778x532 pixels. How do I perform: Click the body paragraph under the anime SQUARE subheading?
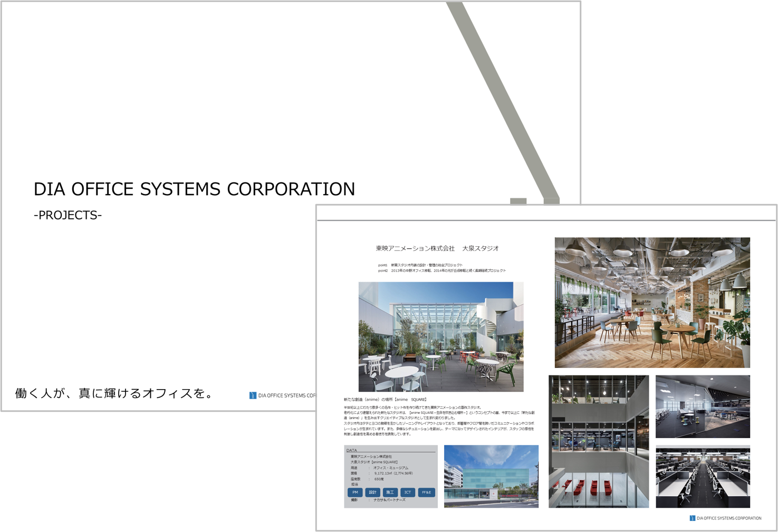coord(439,421)
